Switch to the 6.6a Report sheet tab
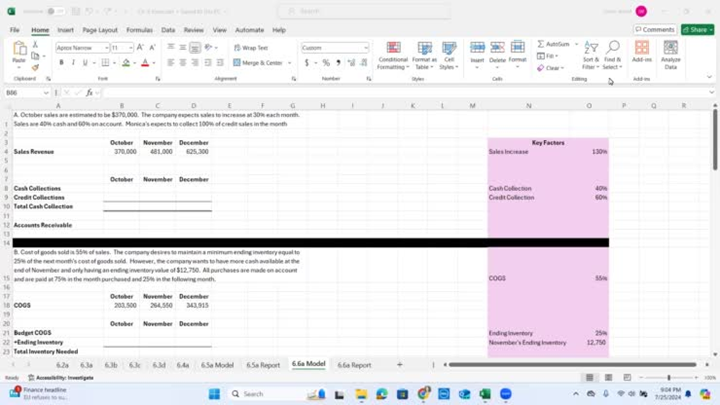 pos(354,365)
